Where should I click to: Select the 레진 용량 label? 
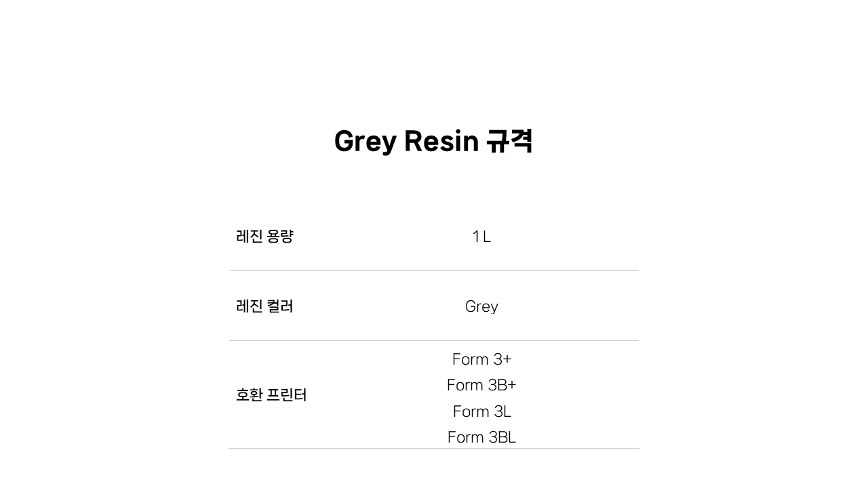(264, 237)
